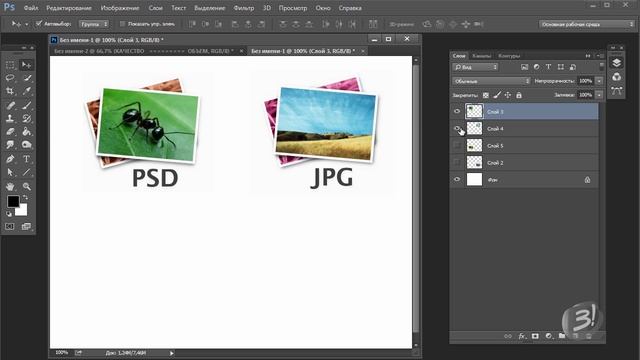Hide layer Слой 3 eye icon

point(457,111)
